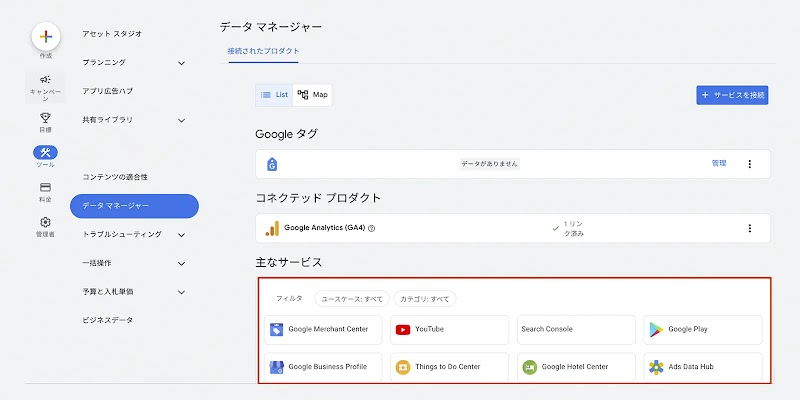Click the Google Analytics (GA4) label

coord(324,228)
